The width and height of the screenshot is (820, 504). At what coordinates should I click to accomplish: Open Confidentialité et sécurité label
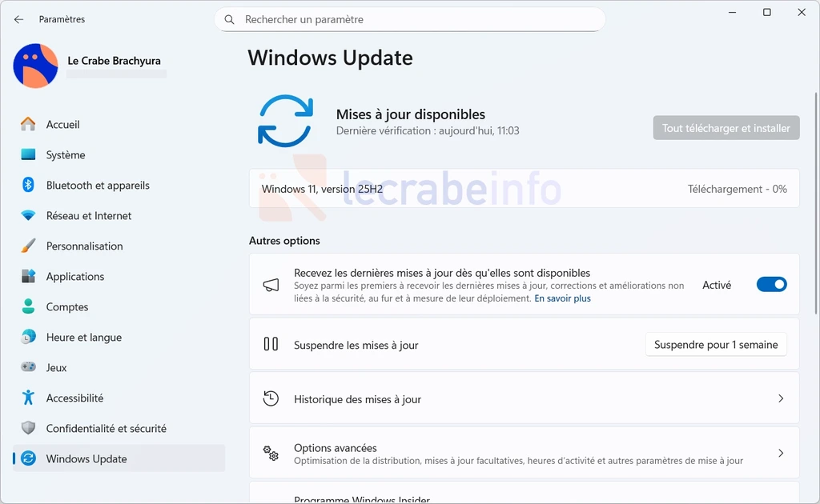tap(107, 428)
